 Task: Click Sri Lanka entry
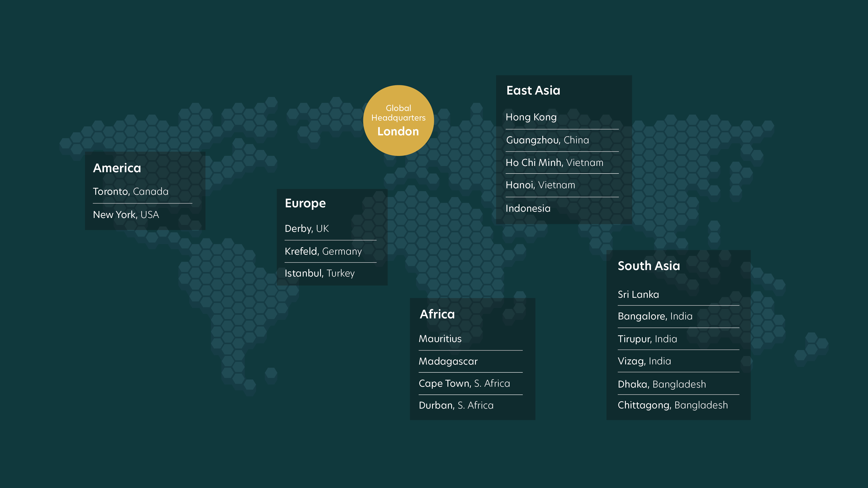pos(639,295)
